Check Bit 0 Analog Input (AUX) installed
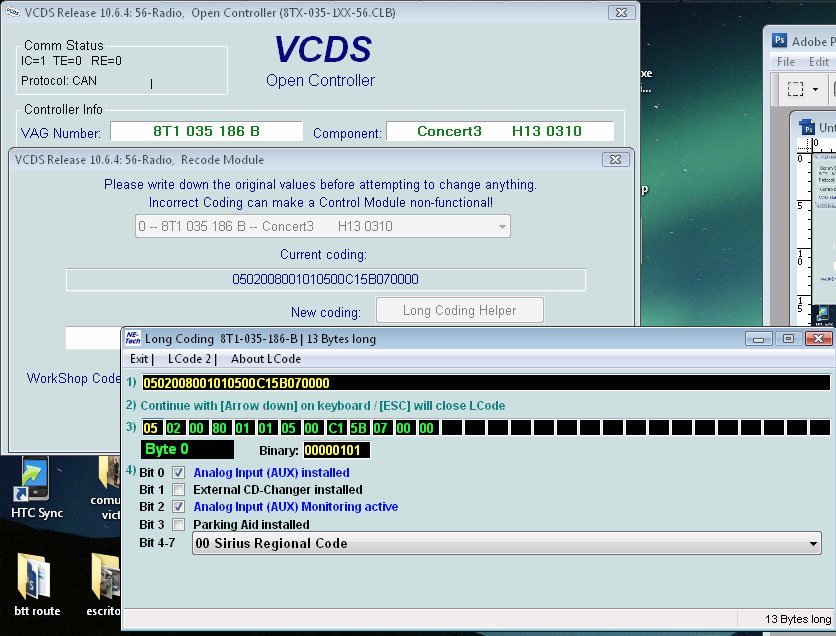 179,472
